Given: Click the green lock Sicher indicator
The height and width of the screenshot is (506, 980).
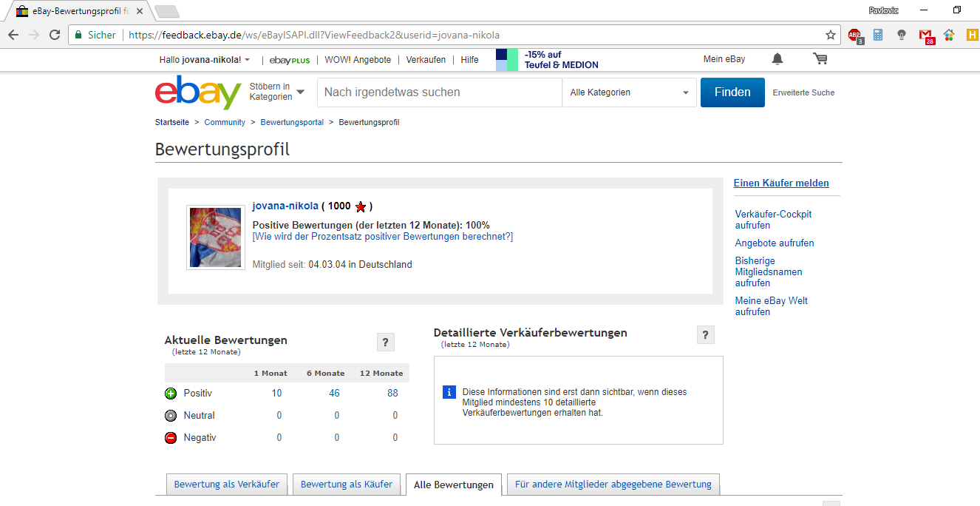Looking at the screenshot, I should 95,35.
